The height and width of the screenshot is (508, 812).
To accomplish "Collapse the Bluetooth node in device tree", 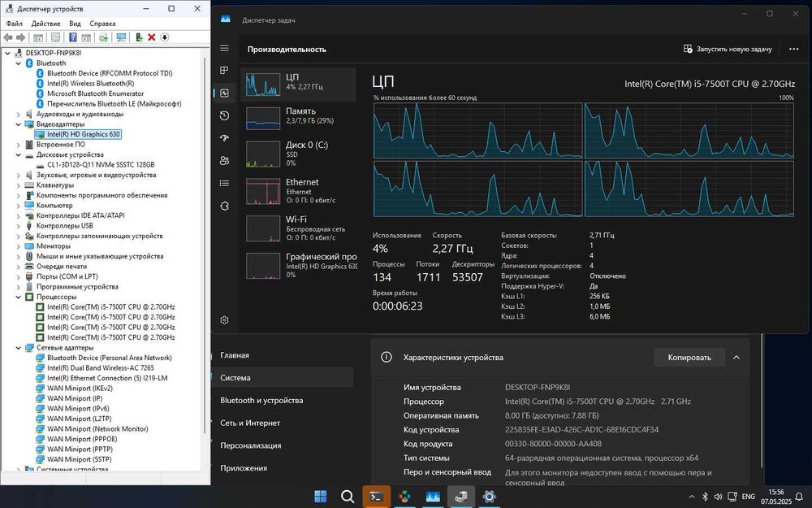I will (x=19, y=63).
